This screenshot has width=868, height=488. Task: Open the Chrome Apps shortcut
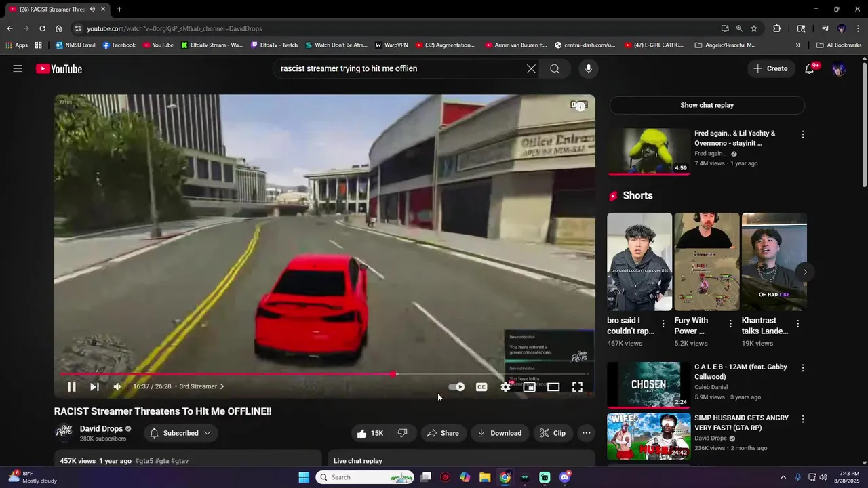(x=17, y=45)
